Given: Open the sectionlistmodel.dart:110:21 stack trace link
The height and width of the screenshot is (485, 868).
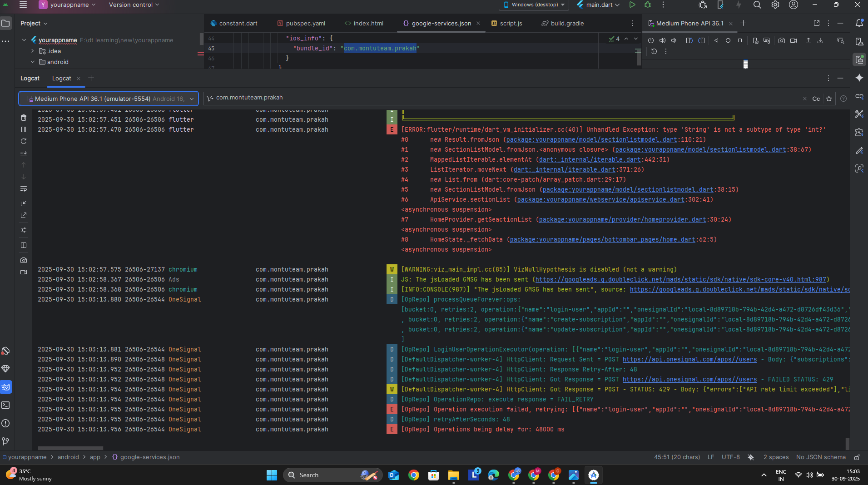Looking at the screenshot, I should click(x=591, y=140).
